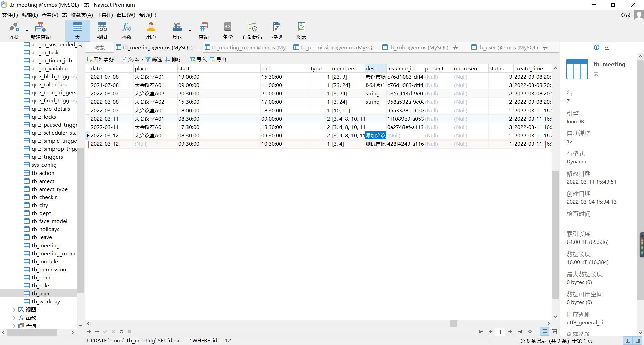Click the (Null) place cell in last row
Screen dimensions: 644x345
click(156, 144)
